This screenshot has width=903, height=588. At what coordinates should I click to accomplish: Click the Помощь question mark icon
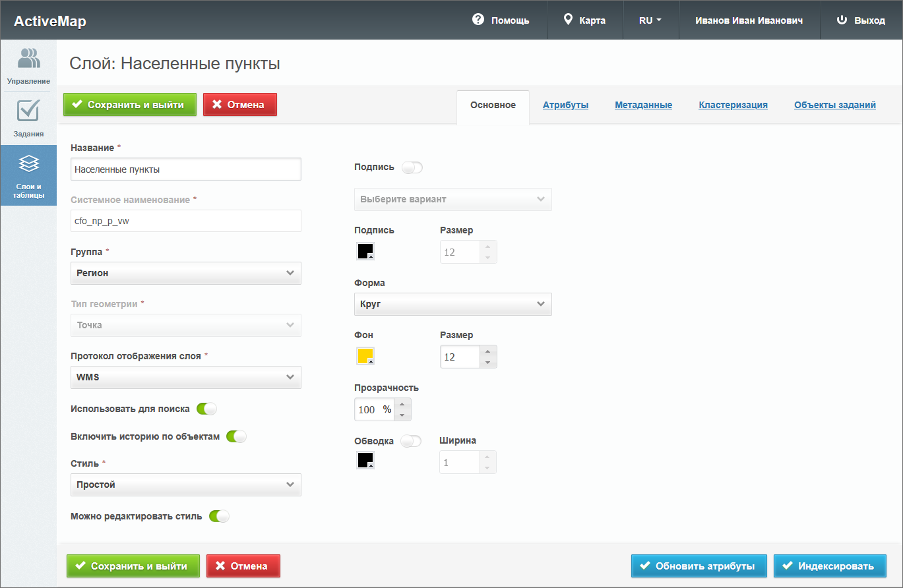click(x=478, y=20)
